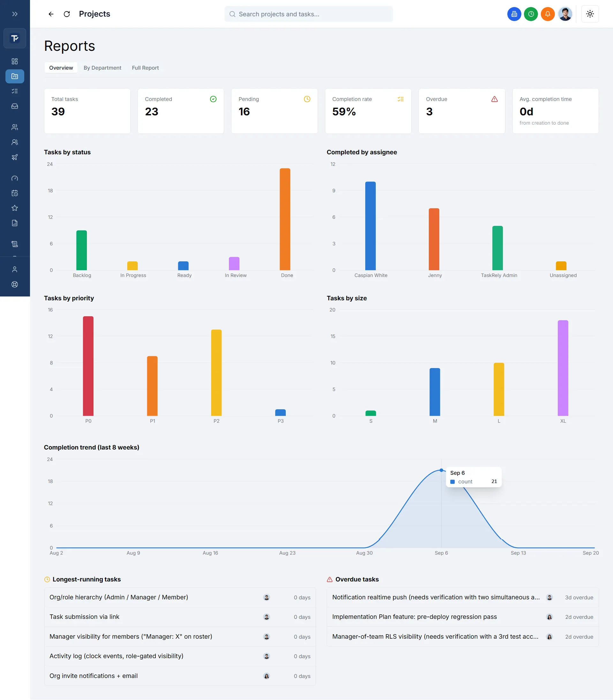Viewport: 613px width, 700px height.
Task: Open 'Task submission via link' task row
Action: 180,617
